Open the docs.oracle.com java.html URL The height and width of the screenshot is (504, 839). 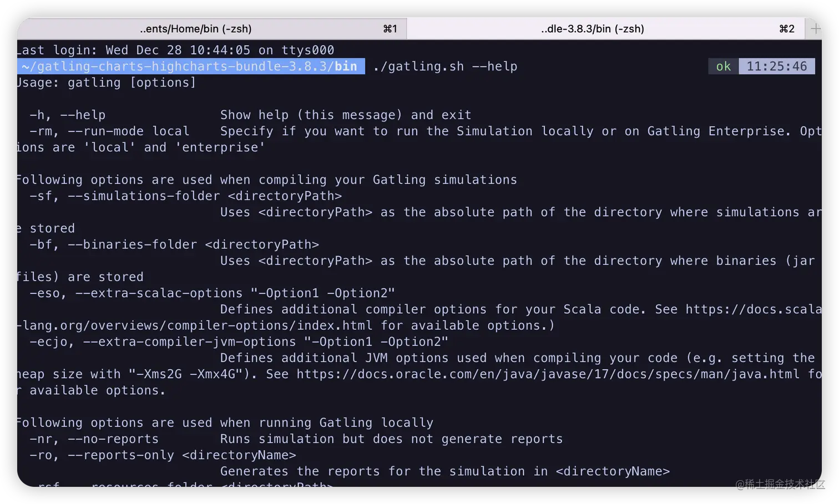pyautogui.click(x=548, y=374)
